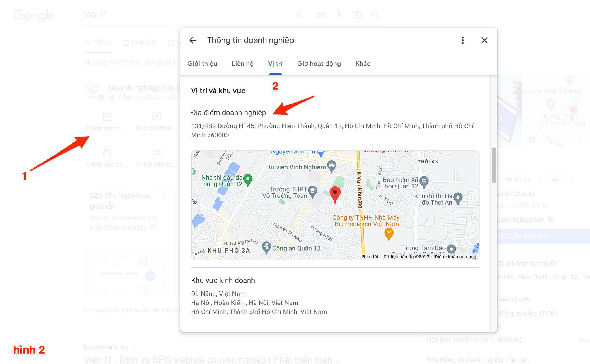Click the Đà Nẵng, Việt Nam service area
Image resolution: width=590 pixels, height=364 pixels.
(218, 294)
